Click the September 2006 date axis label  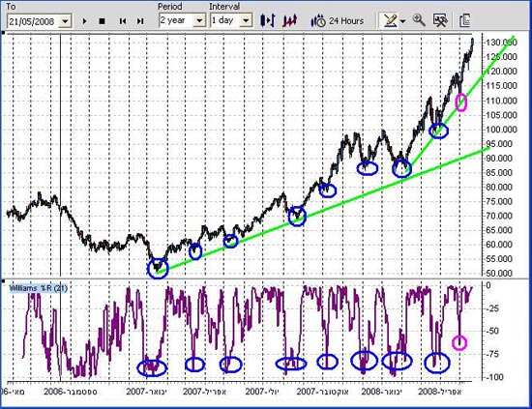71,392
